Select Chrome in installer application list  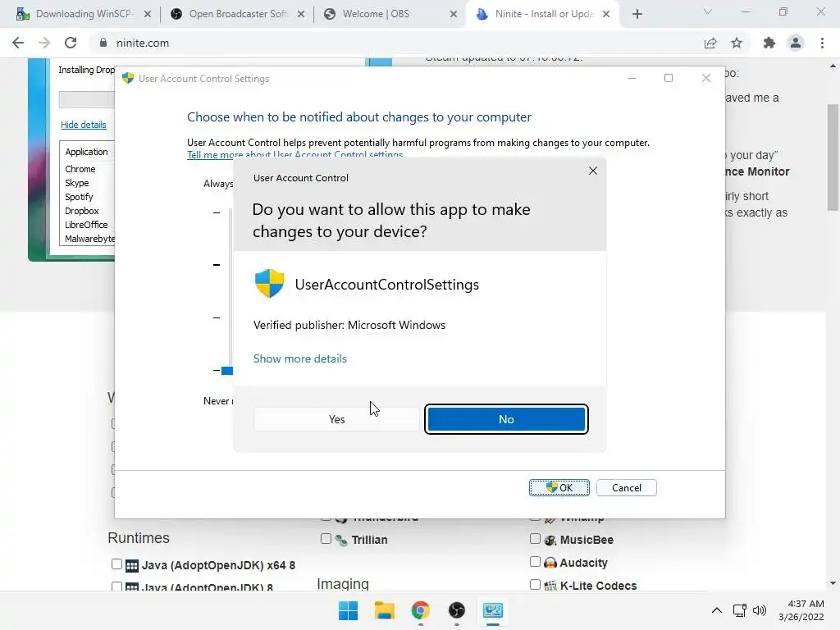click(80, 169)
